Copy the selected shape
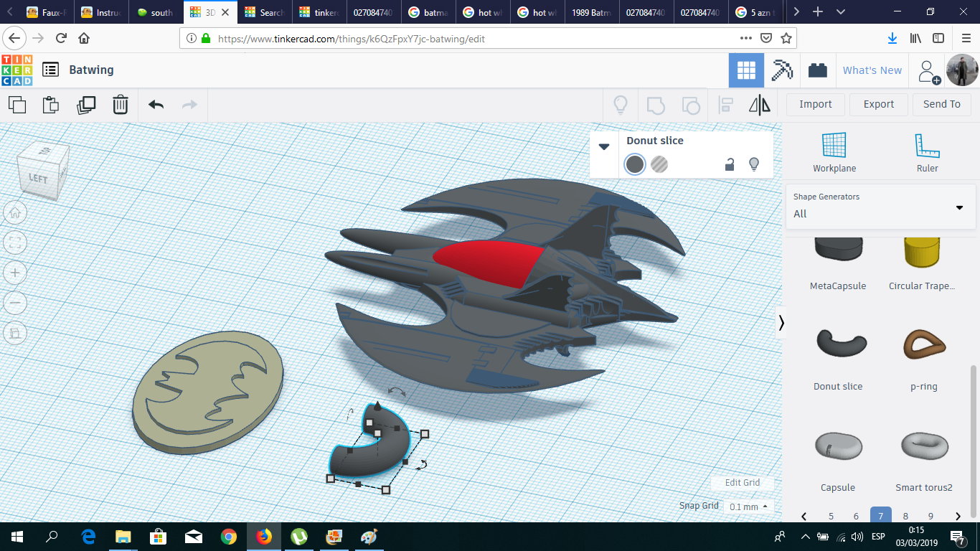 point(17,105)
